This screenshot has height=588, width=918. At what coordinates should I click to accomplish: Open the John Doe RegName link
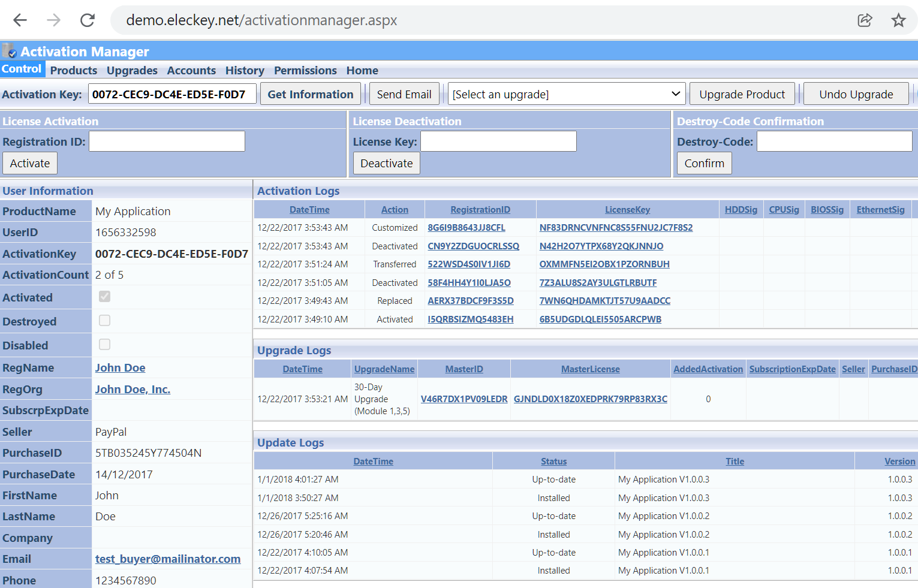click(120, 367)
